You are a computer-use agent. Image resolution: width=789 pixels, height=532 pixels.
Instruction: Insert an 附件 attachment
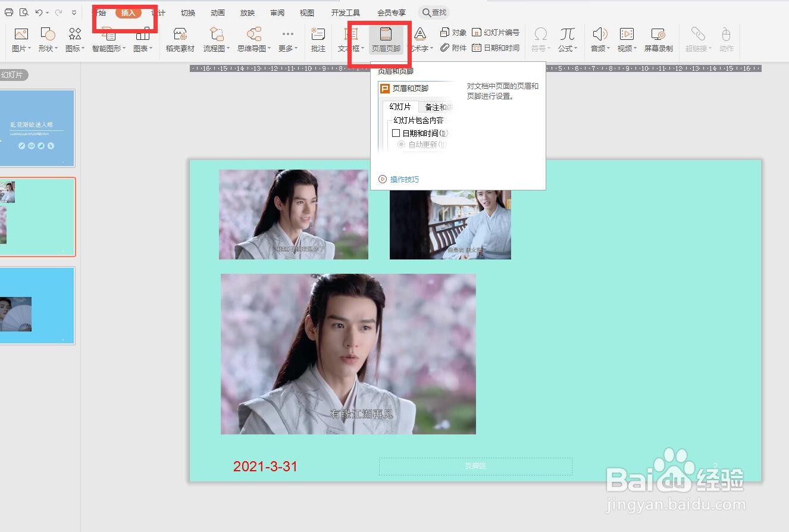pos(453,48)
